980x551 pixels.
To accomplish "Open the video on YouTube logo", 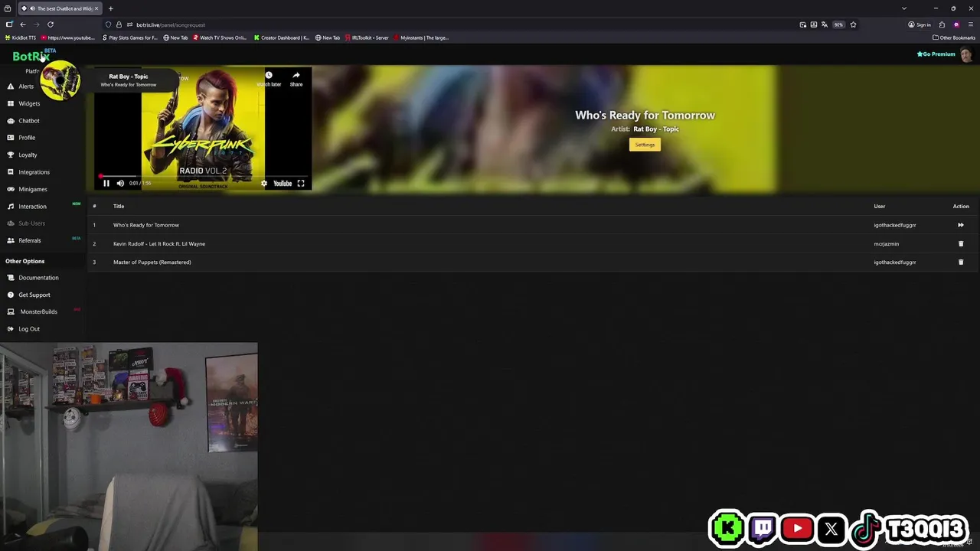I will [x=283, y=183].
